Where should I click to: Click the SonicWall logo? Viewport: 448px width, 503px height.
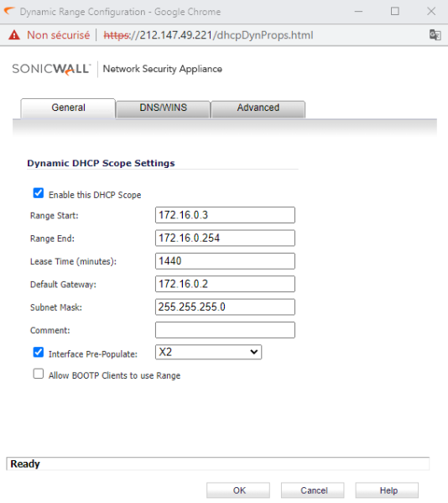click(51, 69)
